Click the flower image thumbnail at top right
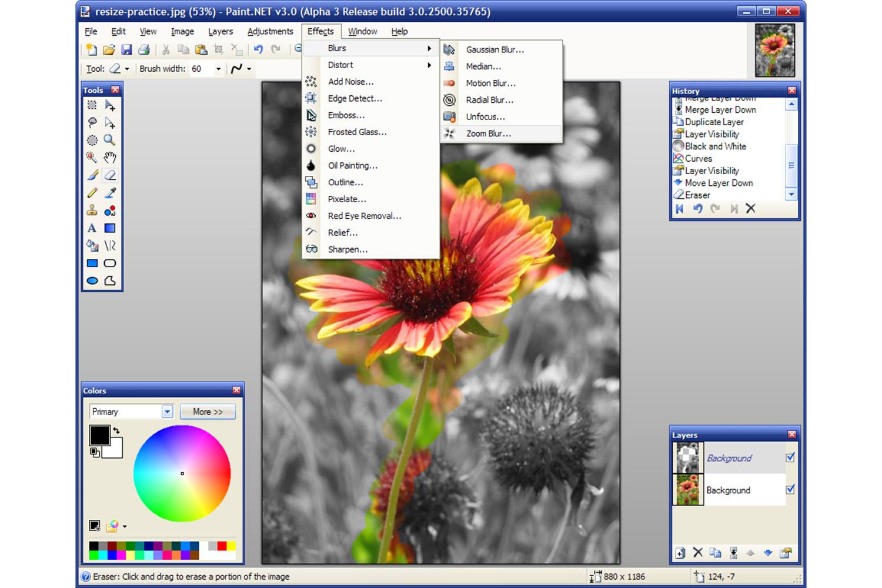Viewport: 882px width, 588px height. coord(774,51)
